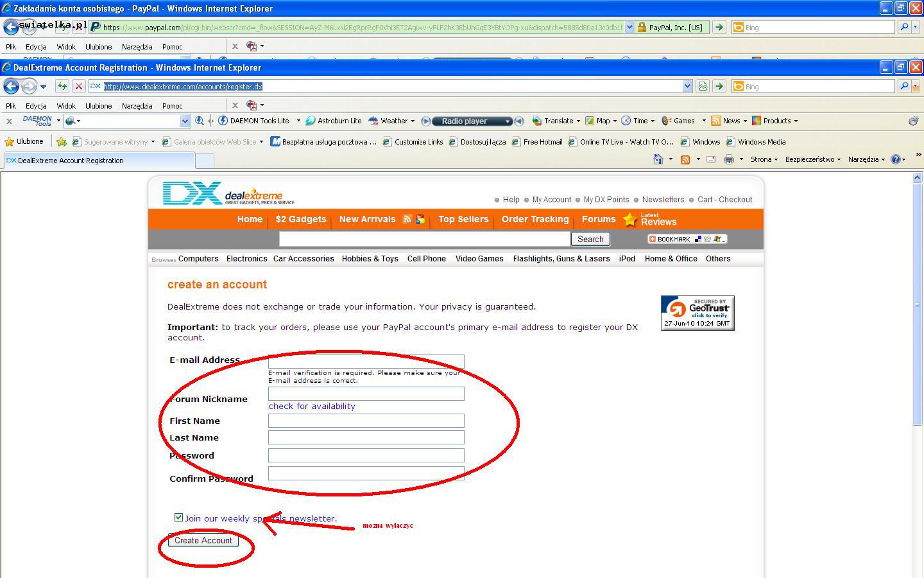Screen dimensions: 924x578
Task: Click the page's vertical scrollbar thumb
Action: 917,303
